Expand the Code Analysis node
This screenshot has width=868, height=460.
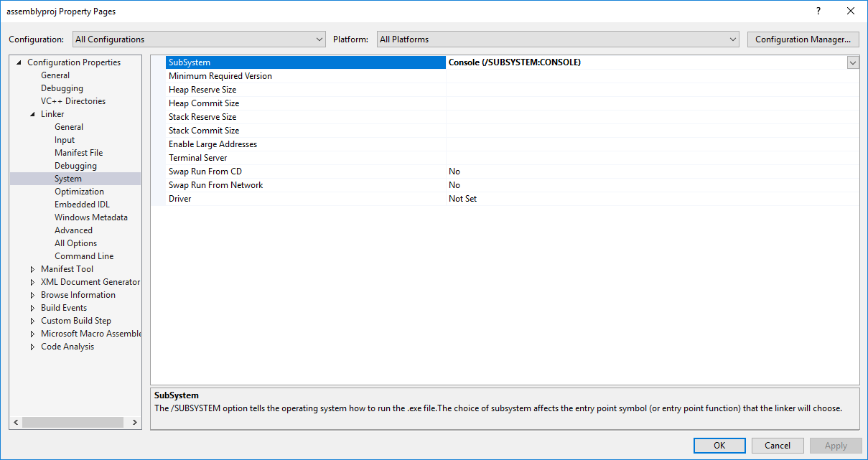(33, 347)
